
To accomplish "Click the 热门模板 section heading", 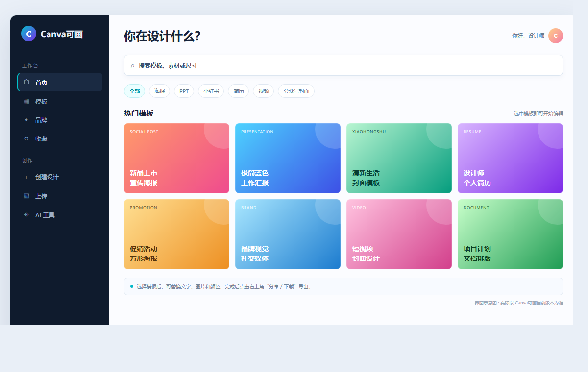I will point(139,114).
